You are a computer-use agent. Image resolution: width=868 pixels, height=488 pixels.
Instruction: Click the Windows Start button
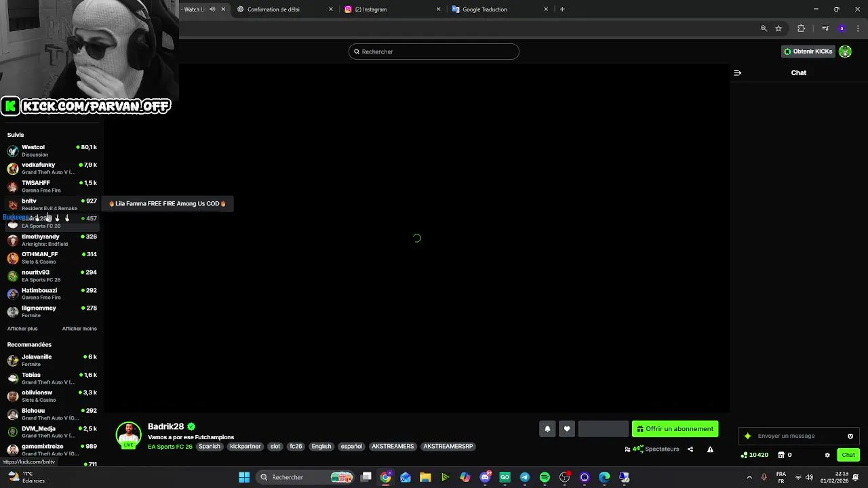tap(244, 477)
